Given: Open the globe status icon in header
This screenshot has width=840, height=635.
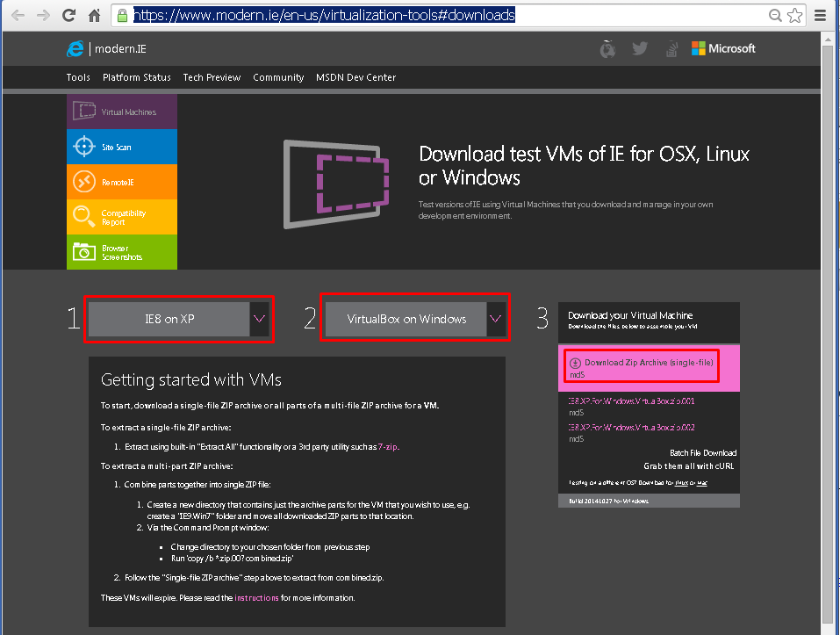Looking at the screenshot, I should tap(607, 49).
